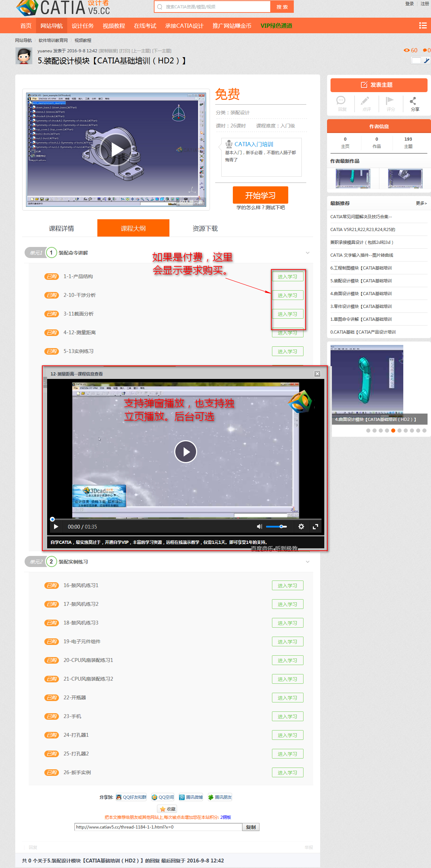Click yuaneu's author avatar
Viewport: 431px width, 868px height.
(x=24, y=56)
